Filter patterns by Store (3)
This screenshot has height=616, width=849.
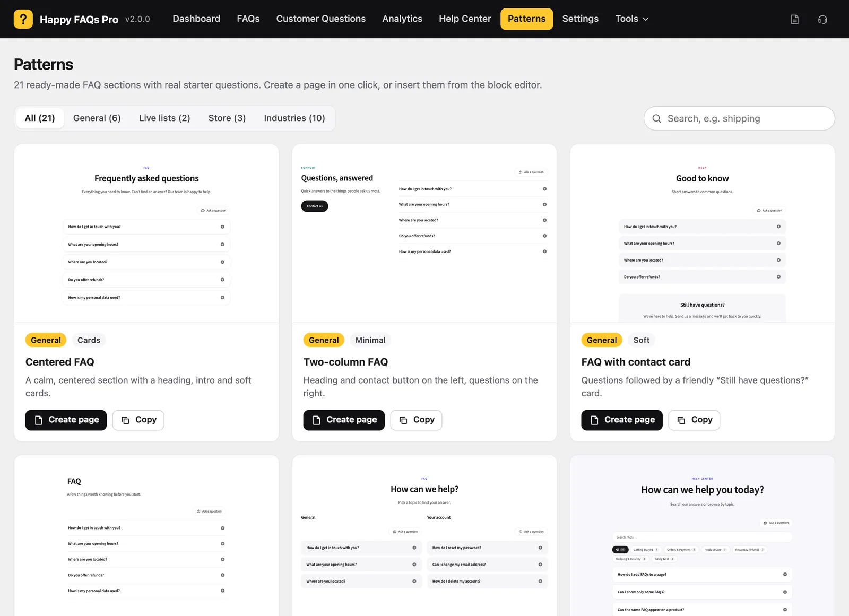tap(227, 118)
